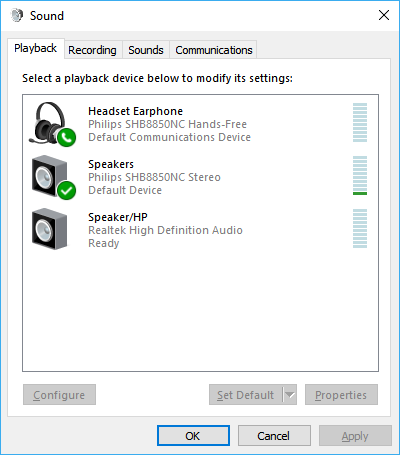Open the Sounds tab
The width and height of the screenshot is (400, 455).
[x=146, y=50]
